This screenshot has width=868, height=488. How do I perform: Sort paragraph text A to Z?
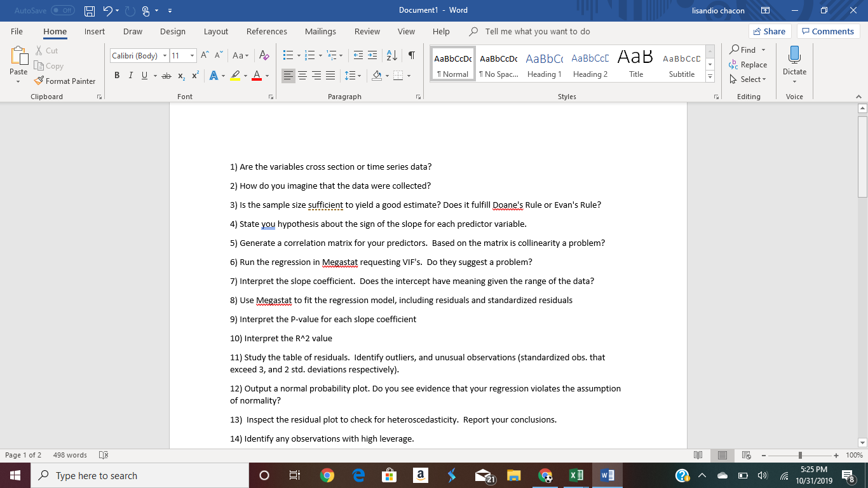tap(393, 56)
